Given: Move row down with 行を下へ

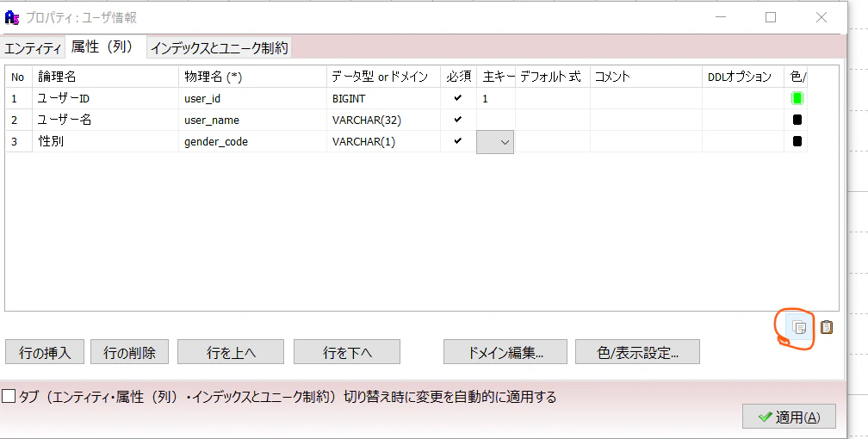Looking at the screenshot, I should coord(347,352).
